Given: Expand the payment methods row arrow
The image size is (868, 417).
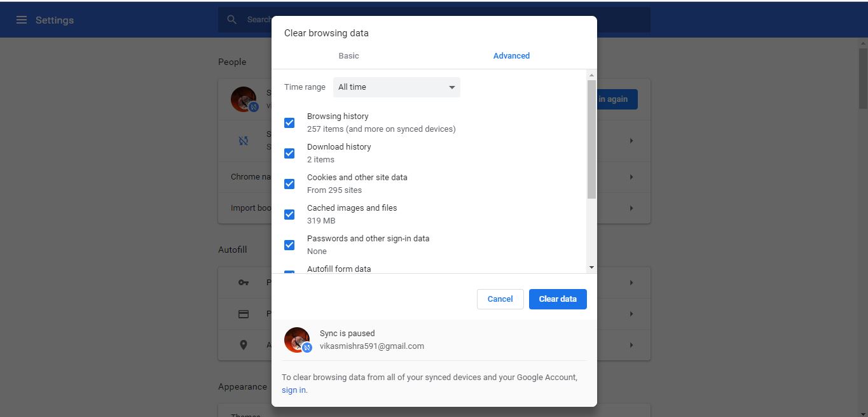Looking at the screenshot, I should (631, 314).
